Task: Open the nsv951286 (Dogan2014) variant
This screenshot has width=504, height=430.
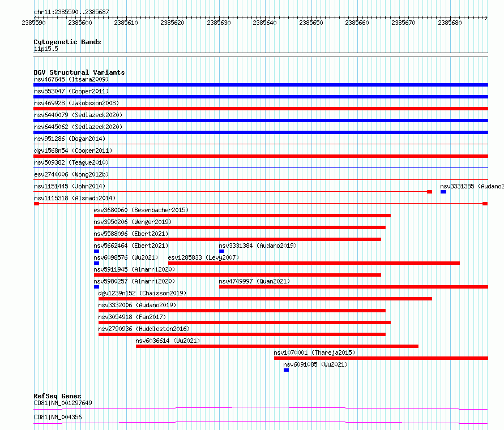Action: pyautogui.click(x=70, y=139)
